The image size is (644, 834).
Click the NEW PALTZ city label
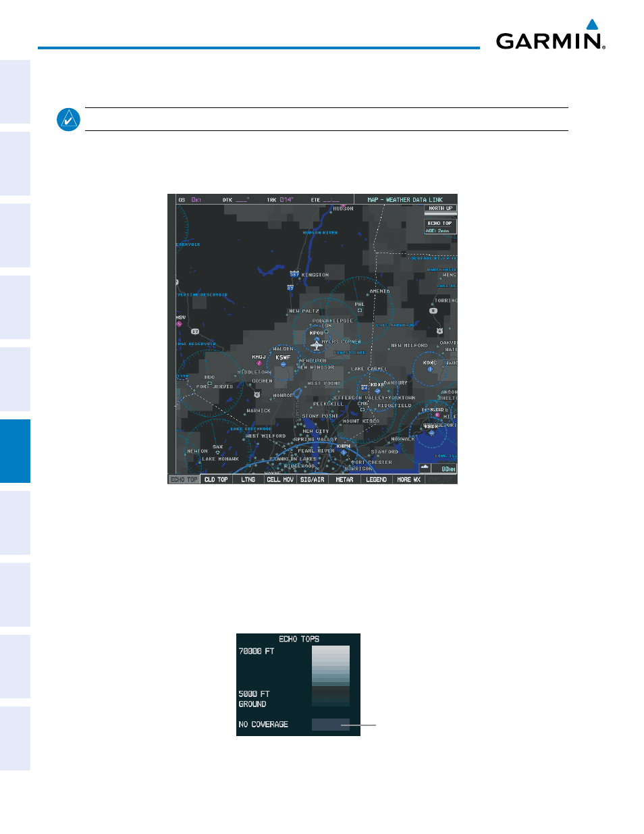tap(304, 311)
